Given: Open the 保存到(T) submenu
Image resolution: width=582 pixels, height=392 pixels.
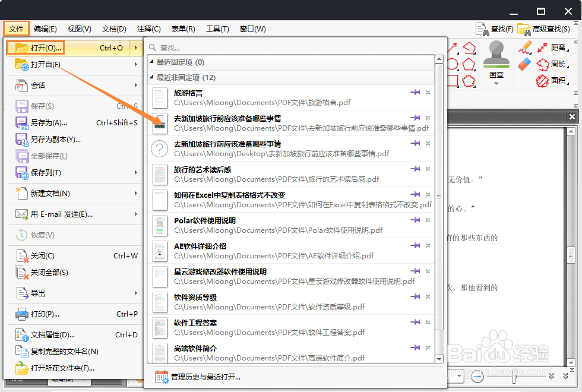Looking at the screenshot, I should point(74,173).
